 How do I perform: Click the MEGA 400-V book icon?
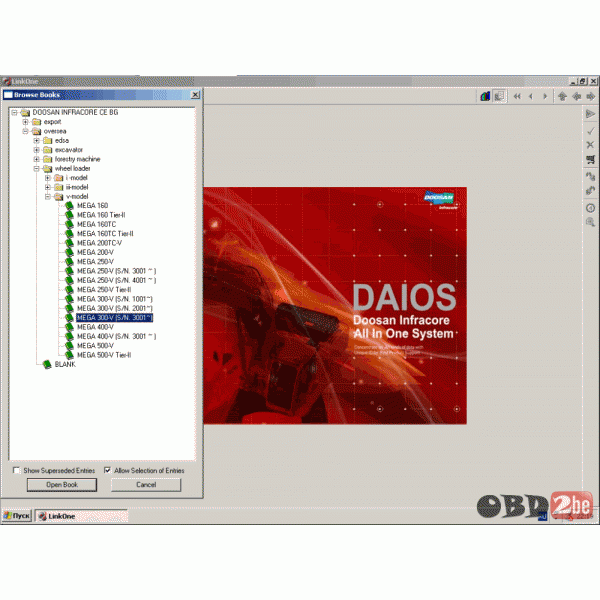click(69, 327)
